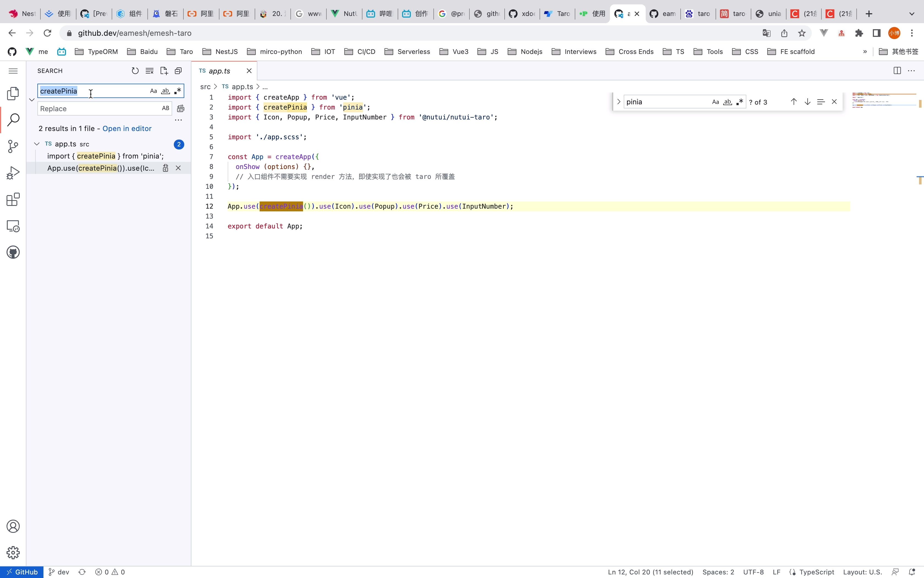
Task: Bookmark this page with star icon
Action: [802, 33]
